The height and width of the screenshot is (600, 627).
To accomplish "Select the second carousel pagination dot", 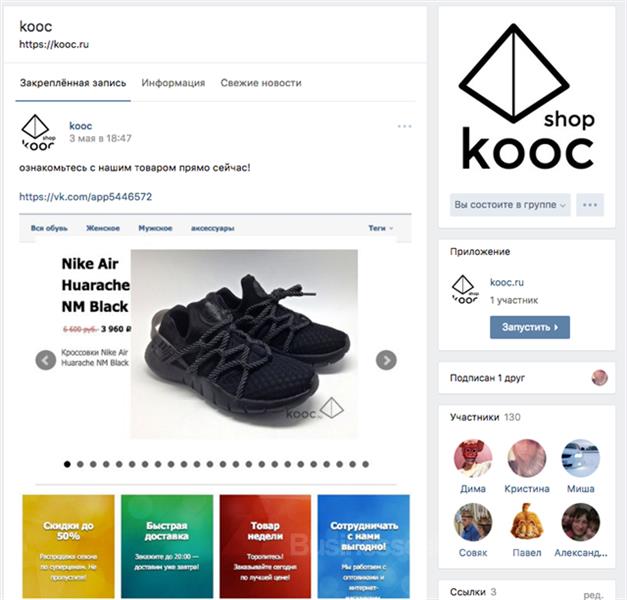I will (x=80, y=464).
